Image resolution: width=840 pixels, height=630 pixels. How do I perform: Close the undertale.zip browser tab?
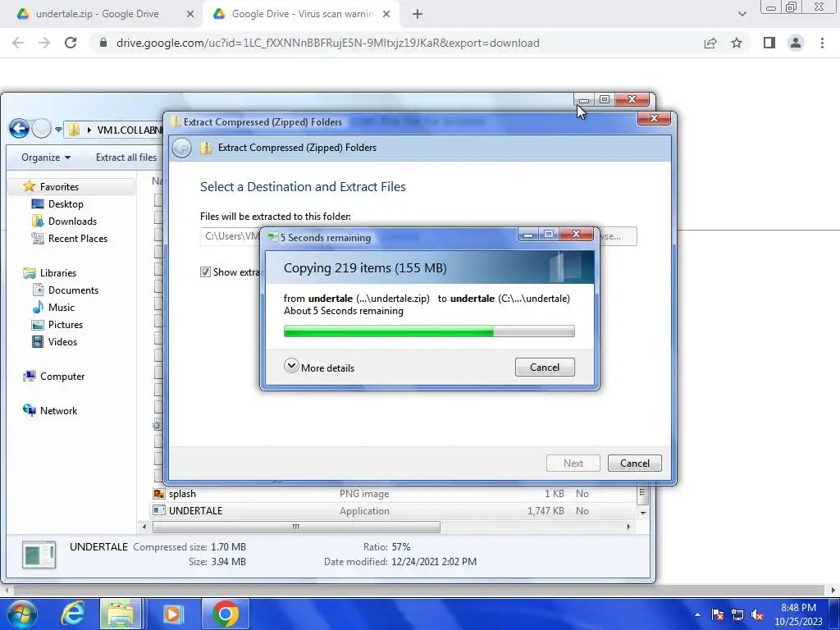coord(190,15)
